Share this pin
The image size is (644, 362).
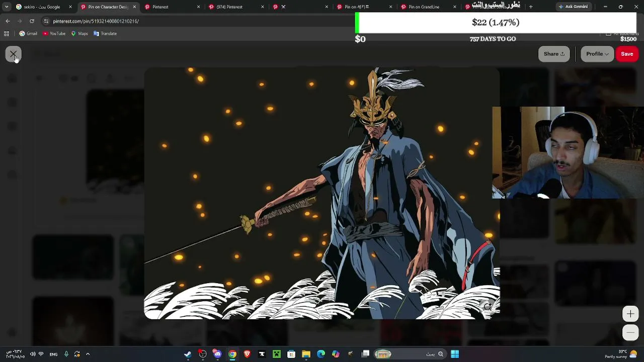click(x=554, y=54)
